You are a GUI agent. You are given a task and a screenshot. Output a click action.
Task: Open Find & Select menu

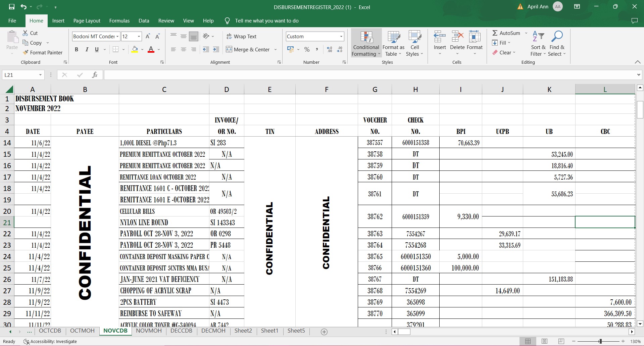pos(557,43)
